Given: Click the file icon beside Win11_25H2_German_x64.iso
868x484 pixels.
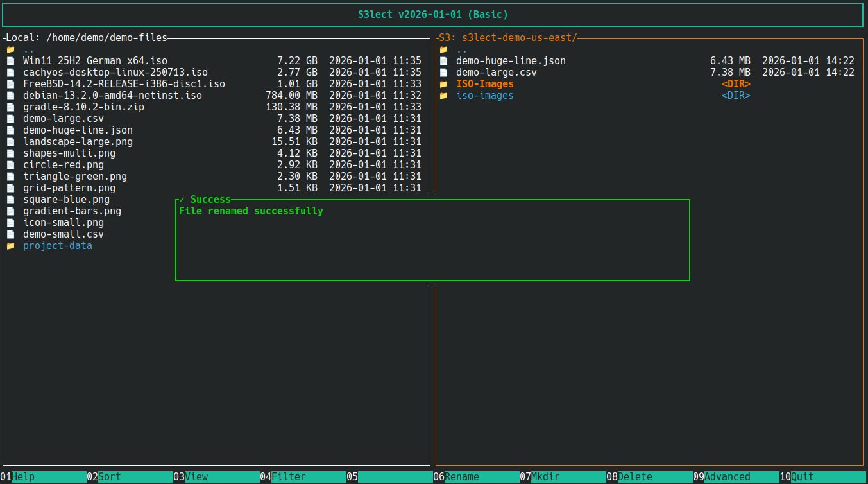Looking at the screenshot, I should 10,60.
